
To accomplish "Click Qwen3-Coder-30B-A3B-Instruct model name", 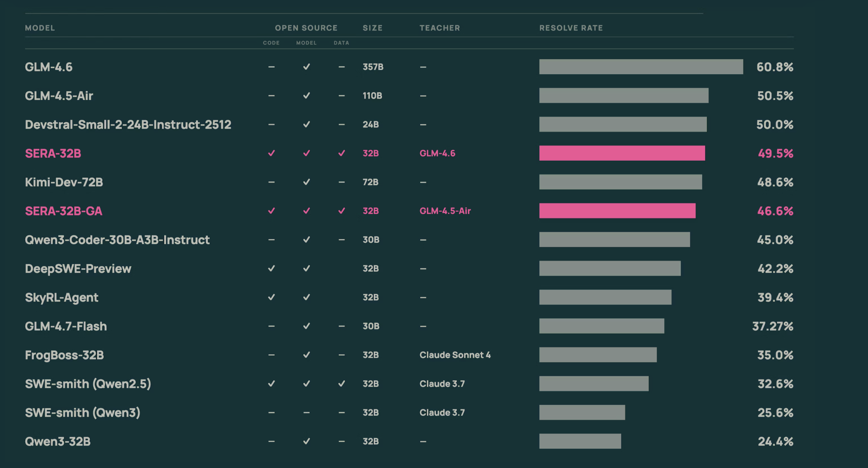I will tap(117, 240).
